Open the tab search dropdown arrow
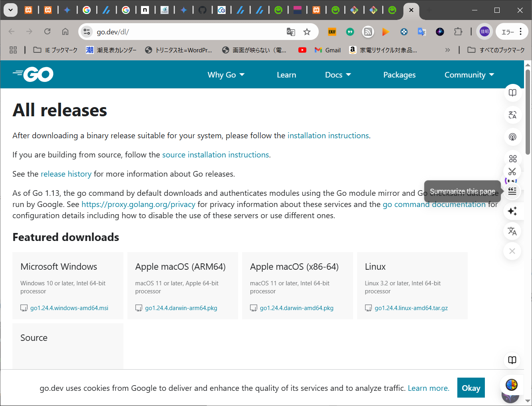The width and height of the screenshot is (532, 406). point(10,10)
